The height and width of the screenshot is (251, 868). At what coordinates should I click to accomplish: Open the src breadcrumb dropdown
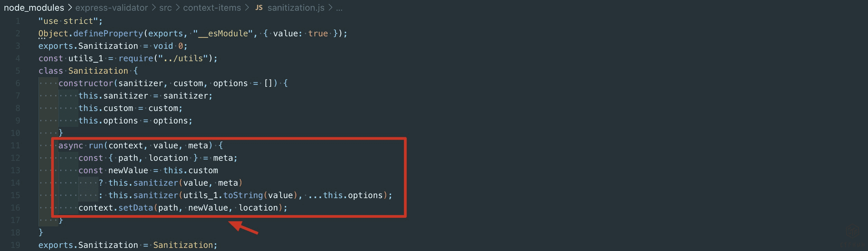coord(165,8)
